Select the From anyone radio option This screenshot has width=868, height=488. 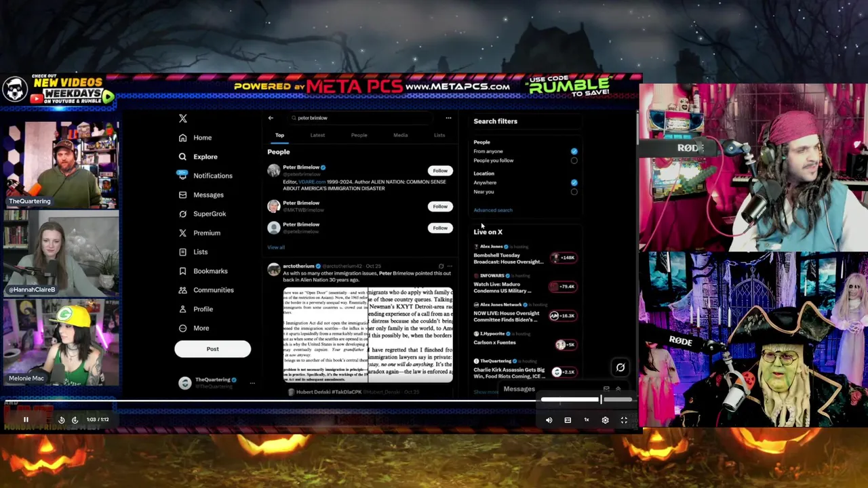[574, 151]
